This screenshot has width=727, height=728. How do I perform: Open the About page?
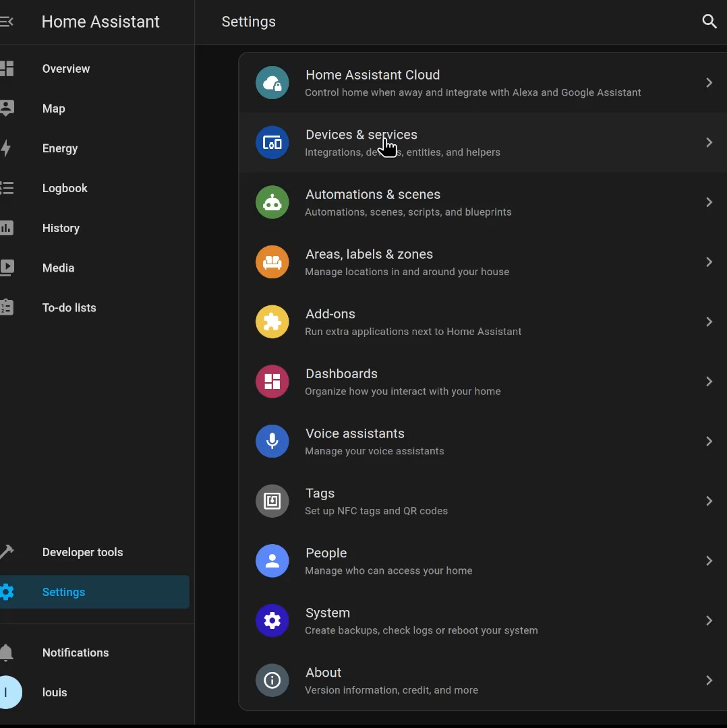tap(483, 680)
